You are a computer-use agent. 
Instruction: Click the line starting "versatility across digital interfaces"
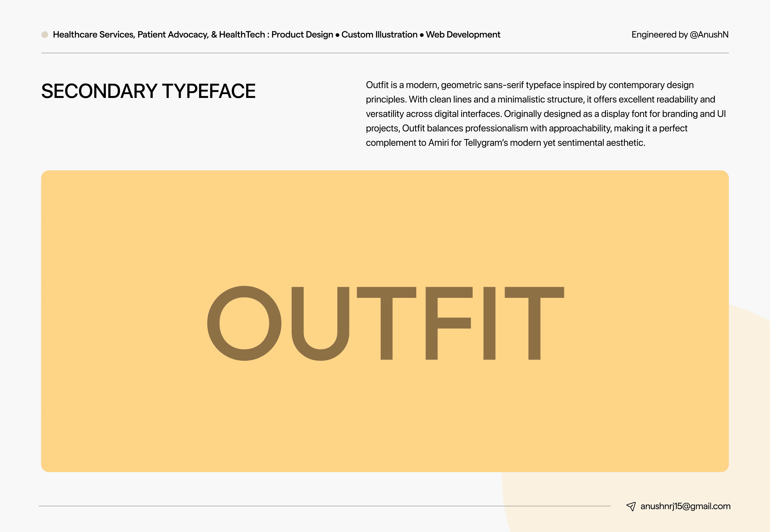546,114
